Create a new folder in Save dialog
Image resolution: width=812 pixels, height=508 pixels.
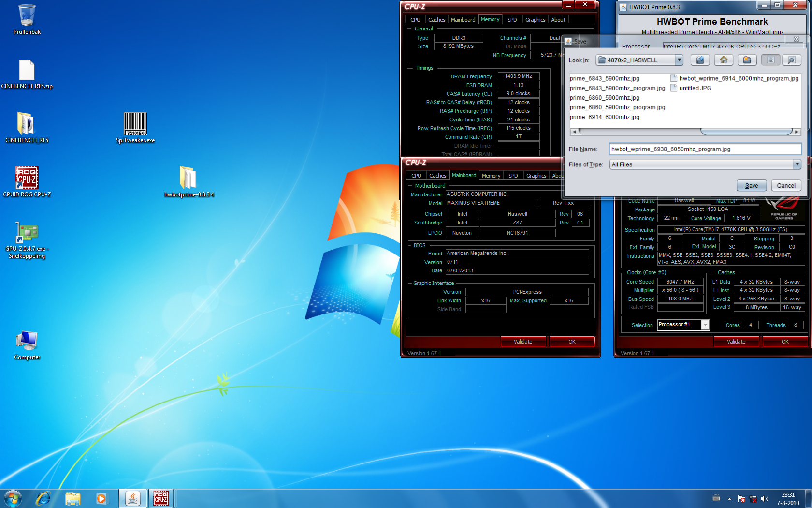click(747, 60)
